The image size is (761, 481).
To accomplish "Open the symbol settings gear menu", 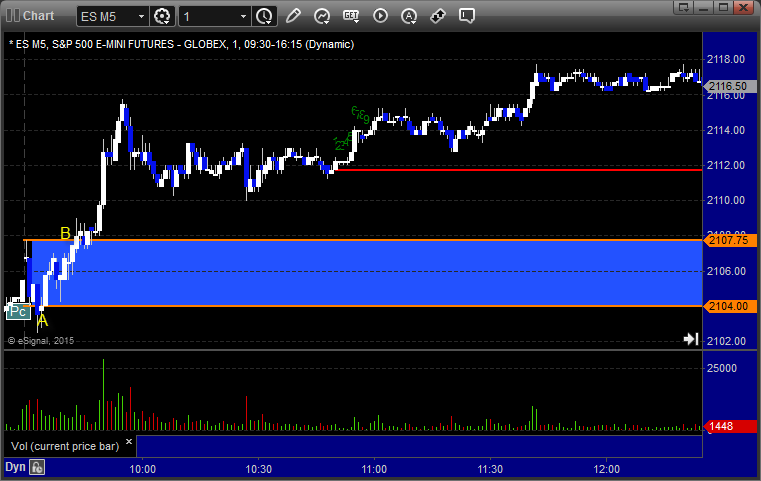I will pos(162,17).
